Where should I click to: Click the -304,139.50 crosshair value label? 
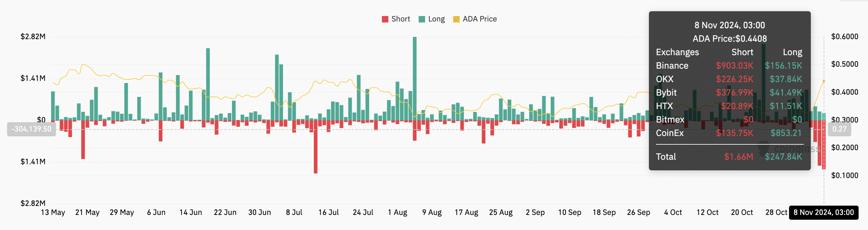point(31,129)
